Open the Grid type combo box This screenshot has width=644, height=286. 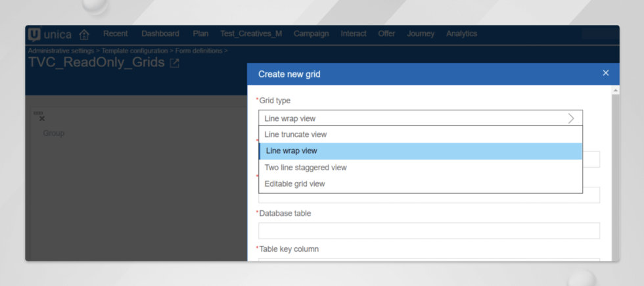pyautogui.click(x=420, y=118)
